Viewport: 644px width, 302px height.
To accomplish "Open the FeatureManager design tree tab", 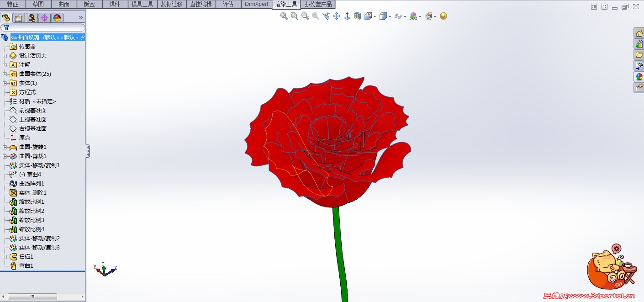I will pyautogui.click(x=6, y=18).
